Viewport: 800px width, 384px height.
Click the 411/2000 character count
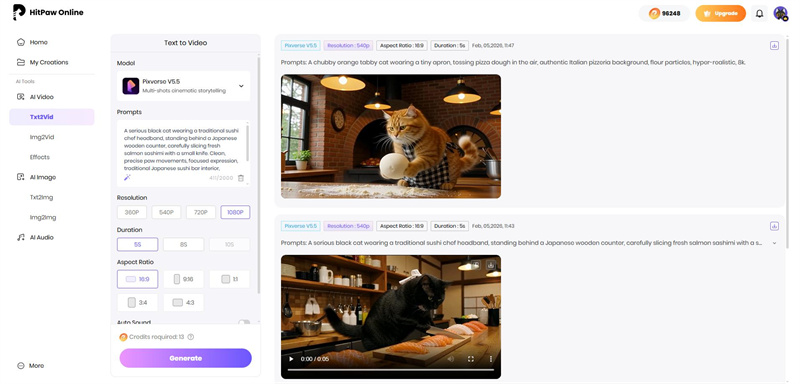click(x=221, y=178)
